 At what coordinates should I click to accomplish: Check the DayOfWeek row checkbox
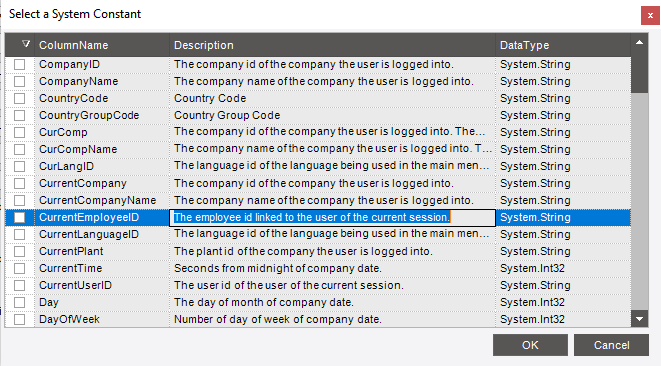tap(19, 319)
